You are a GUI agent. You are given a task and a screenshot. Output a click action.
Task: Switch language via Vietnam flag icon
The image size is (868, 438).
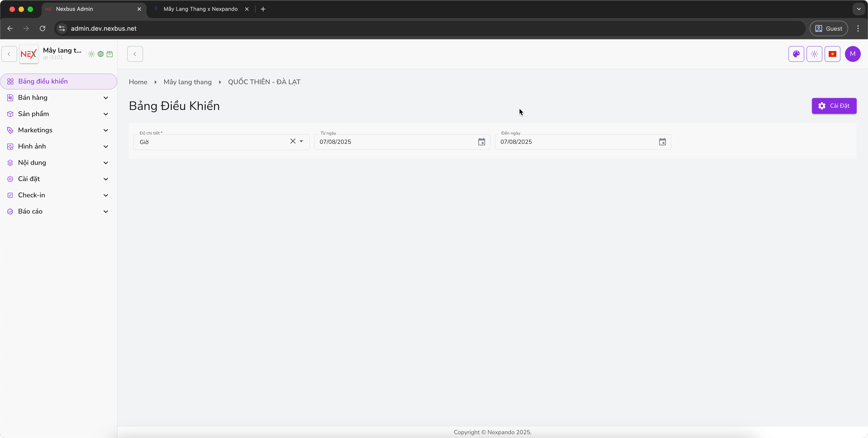click(x=832, y=54)
